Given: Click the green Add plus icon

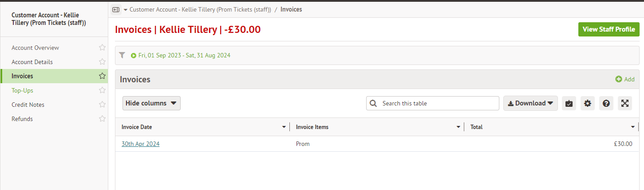Looking at the screenshot, I should pos(618,79).
